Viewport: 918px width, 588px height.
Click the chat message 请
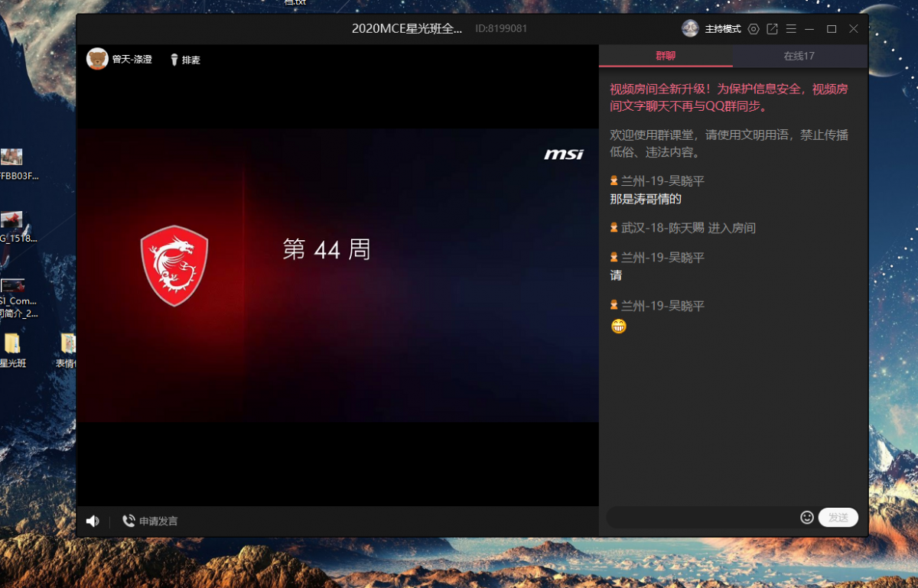(x=616, y=275)
